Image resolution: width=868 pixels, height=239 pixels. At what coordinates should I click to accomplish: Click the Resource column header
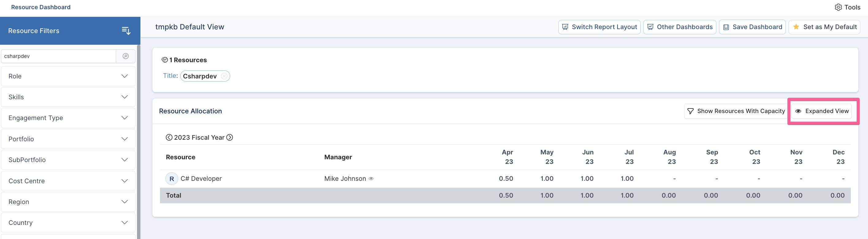click(x=181, y=157)
